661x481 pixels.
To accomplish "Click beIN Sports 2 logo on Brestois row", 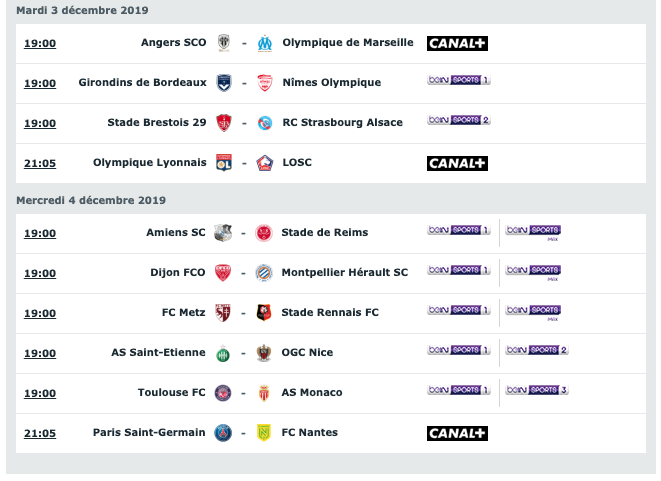I will click(x=459, y=120).
